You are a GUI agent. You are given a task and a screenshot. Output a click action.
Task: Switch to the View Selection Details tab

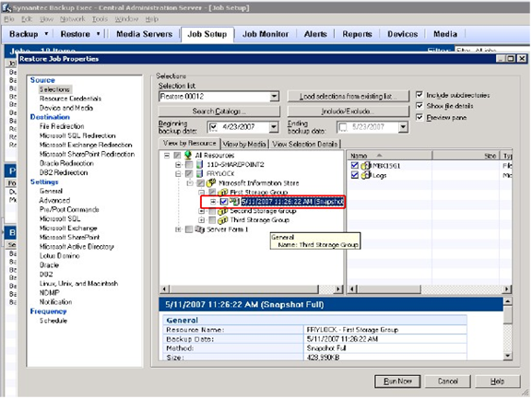click(305, 144)
